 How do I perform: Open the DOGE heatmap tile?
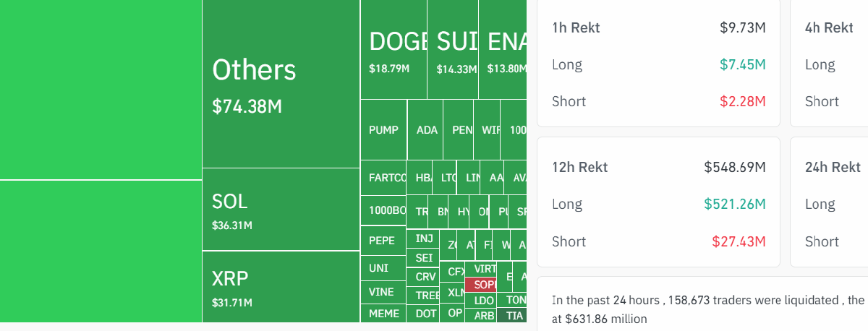click(x=393, y=49)
